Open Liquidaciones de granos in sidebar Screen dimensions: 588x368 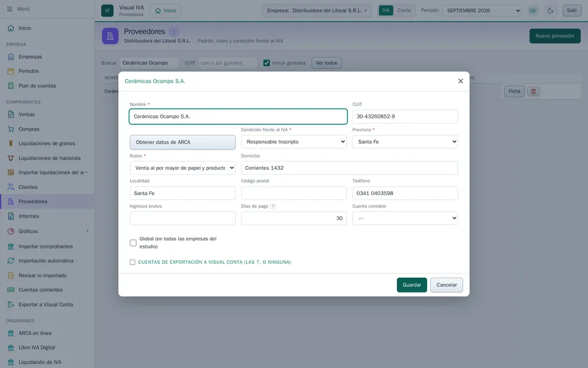[x=47, y=144]
